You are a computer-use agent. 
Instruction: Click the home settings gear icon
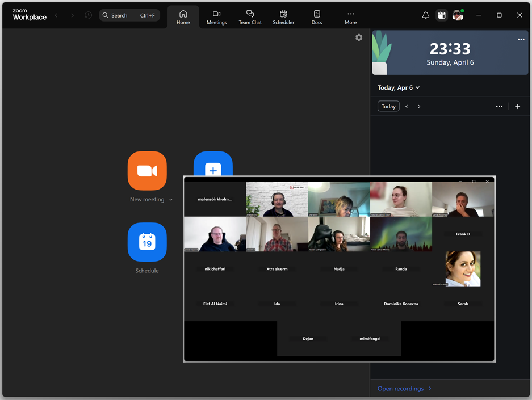[359, 37]
